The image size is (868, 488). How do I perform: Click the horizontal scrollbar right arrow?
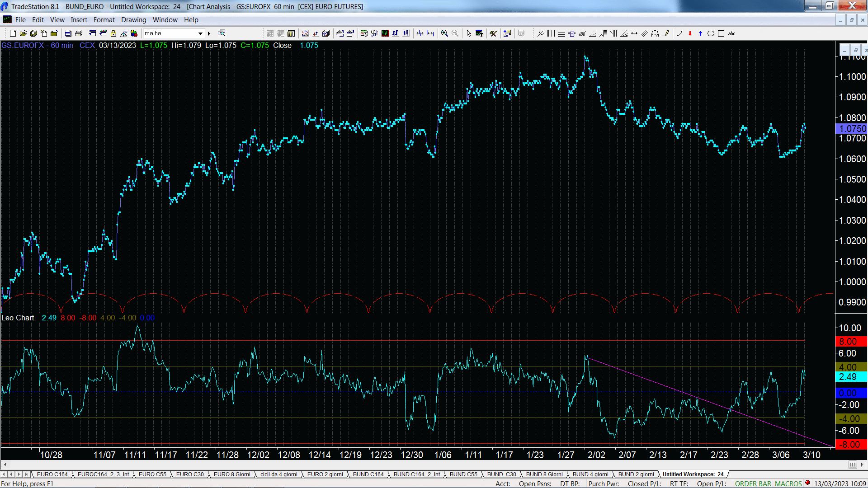[862, 465]
